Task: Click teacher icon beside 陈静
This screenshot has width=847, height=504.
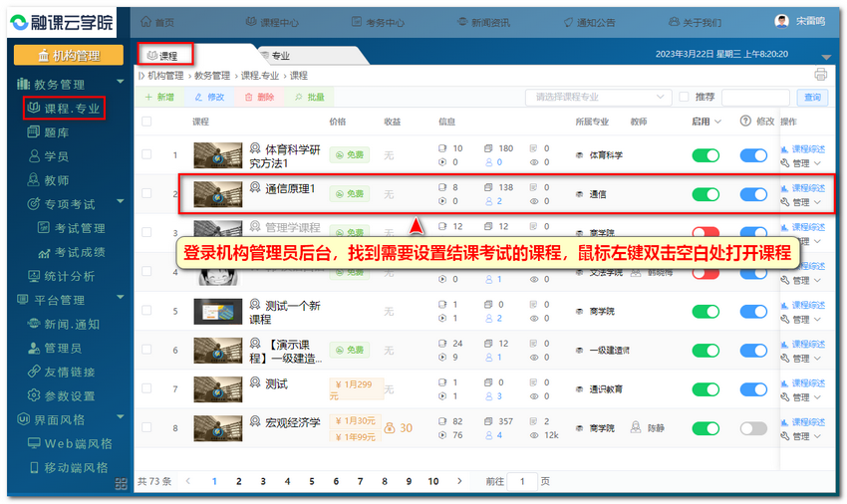Action: coord(637,427)
